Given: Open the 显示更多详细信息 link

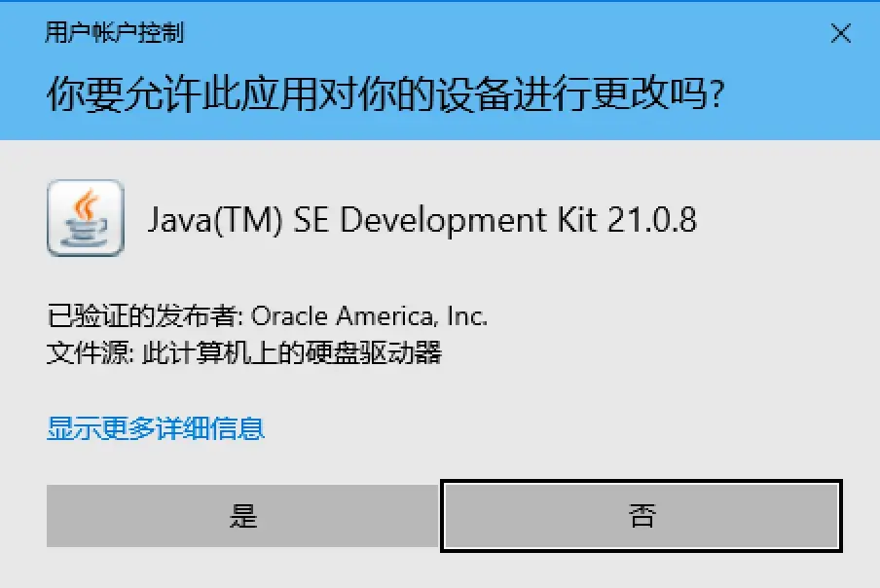Looking at the screenshot, I should coord(156,428).
